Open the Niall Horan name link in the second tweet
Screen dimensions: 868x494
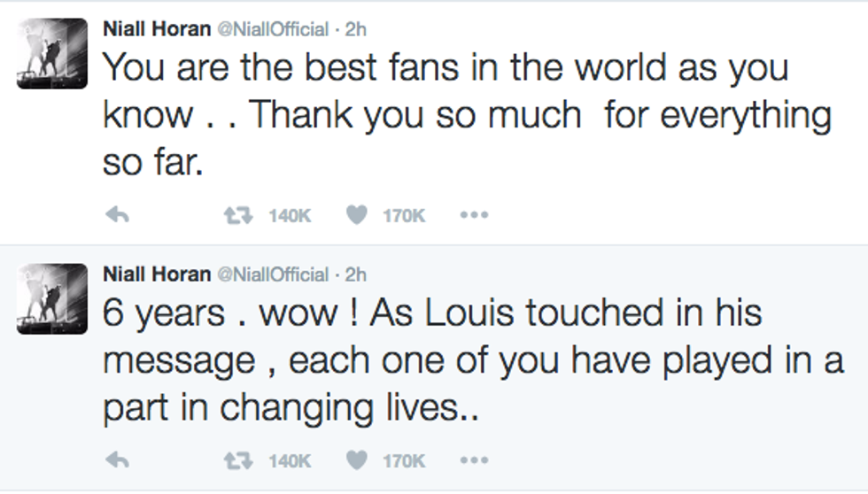pos(157,274)
